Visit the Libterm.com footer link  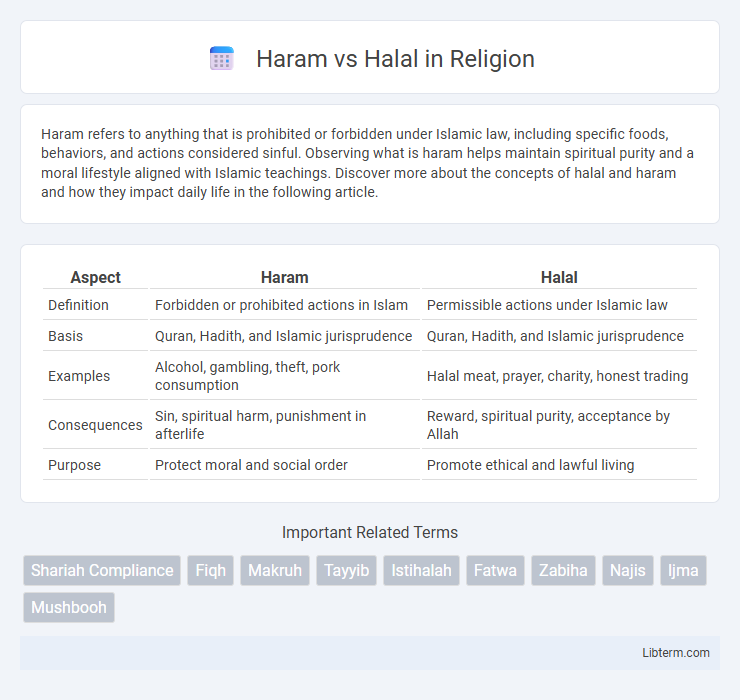coord(676,652)
